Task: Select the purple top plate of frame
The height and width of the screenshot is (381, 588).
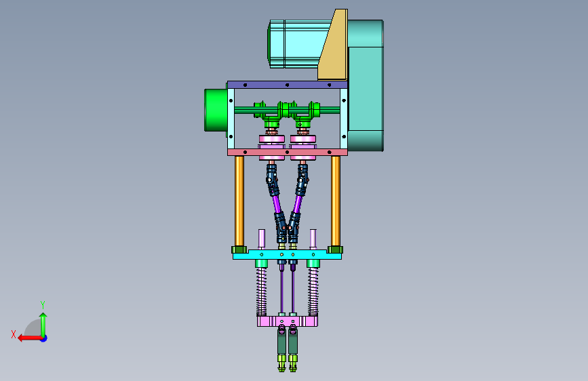Action: click(288, 85)
